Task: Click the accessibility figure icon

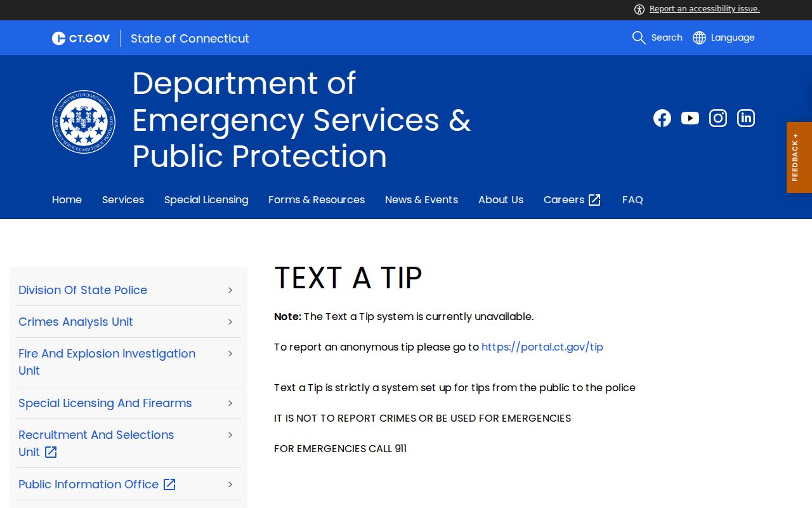Action: pos(639,9)
